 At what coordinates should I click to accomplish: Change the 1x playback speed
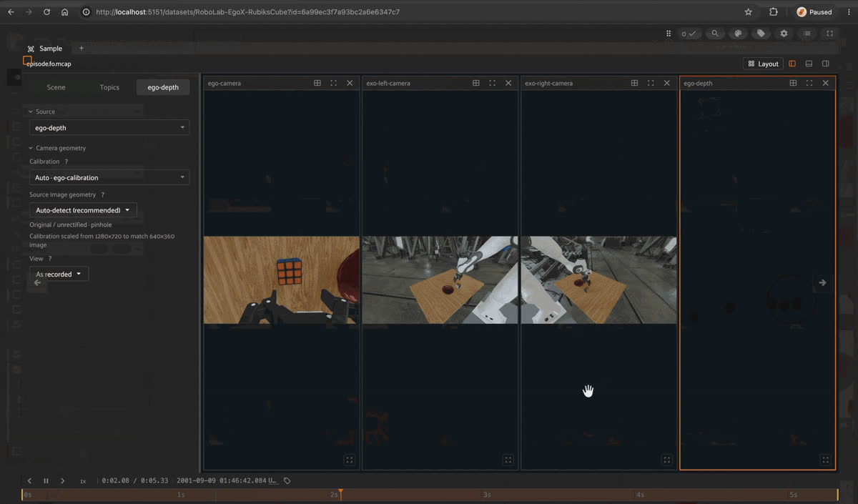click(83, 481)
